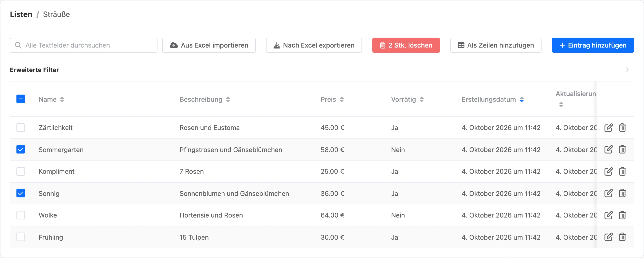Click 2 Stk. löschen button

coord(406,45)
